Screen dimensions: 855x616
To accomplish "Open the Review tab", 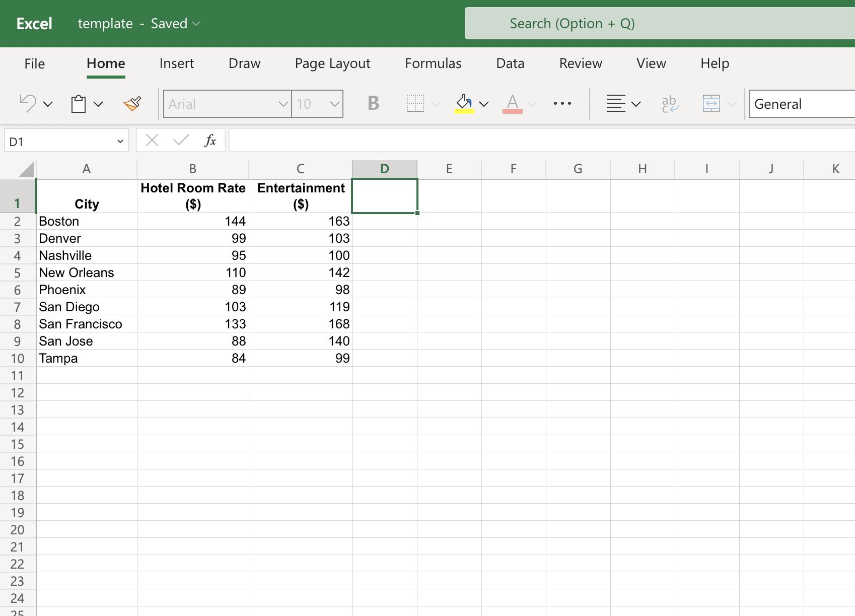I will coord(581,63).
